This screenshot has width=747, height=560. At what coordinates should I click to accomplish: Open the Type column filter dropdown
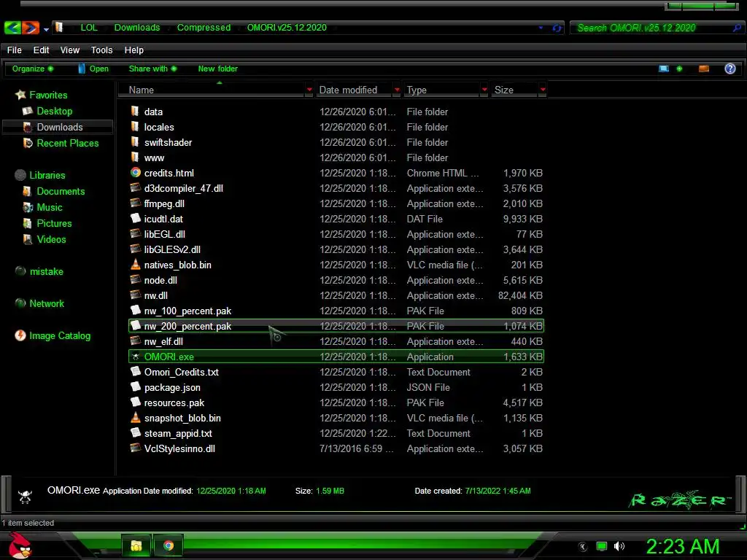[484, 90]
